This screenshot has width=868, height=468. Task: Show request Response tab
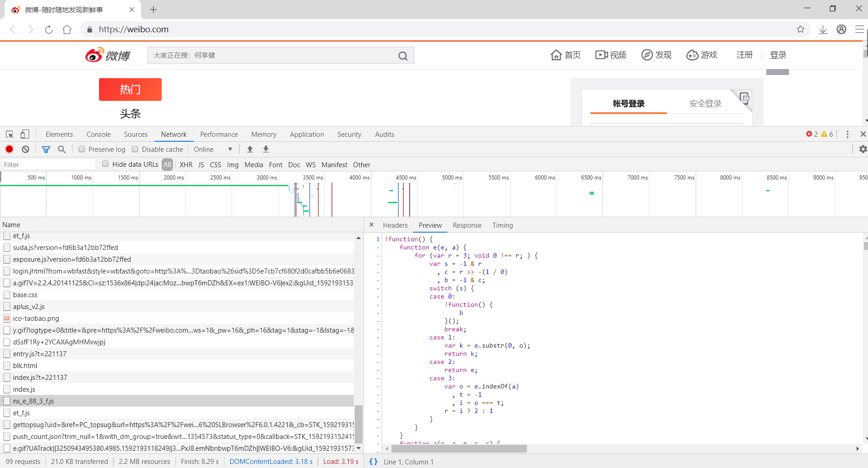click(467, 225)
